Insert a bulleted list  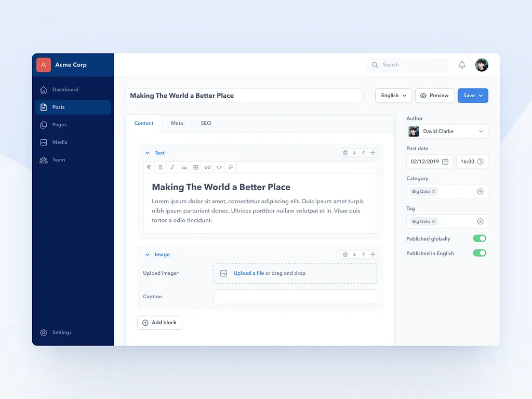(x=184, y=167)
